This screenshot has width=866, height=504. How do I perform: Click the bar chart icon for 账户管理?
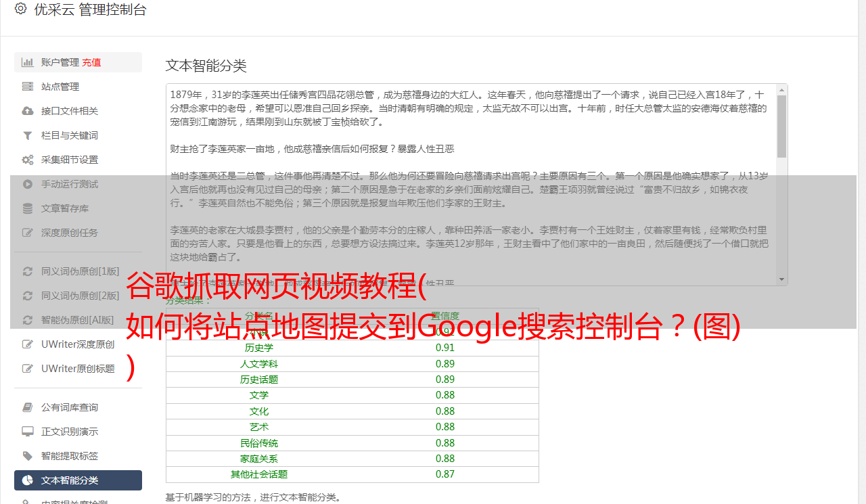click(x=28, y=62)
